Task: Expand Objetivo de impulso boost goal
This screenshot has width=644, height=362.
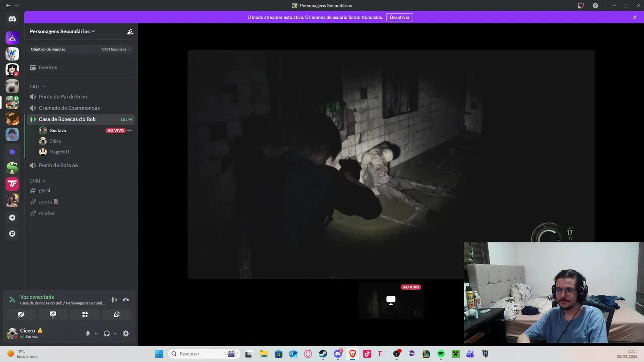Action: (x=80, y=49)
